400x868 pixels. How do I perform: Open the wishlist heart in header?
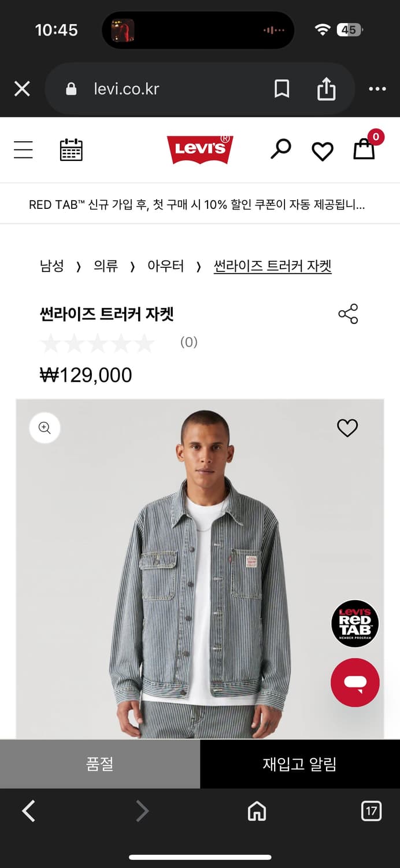[x=323, y=151]
